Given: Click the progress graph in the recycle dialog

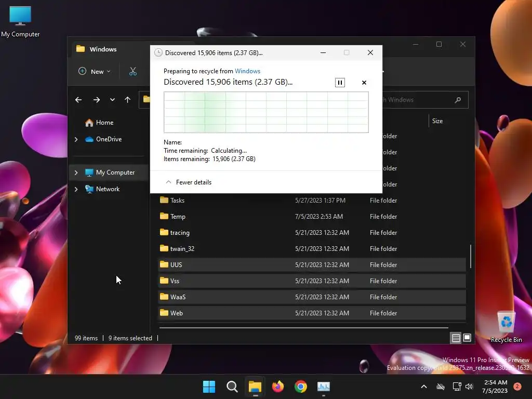Looking at the screenshot, I should [x=266, y=112].
